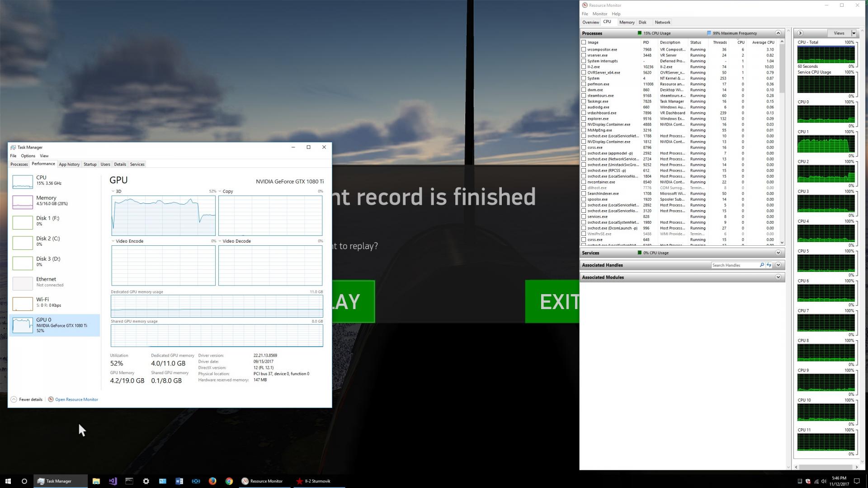Switch to the Memory tab in Resource Monitor
868x488 pixels.
pyautogui.click(x=627, y=22)
